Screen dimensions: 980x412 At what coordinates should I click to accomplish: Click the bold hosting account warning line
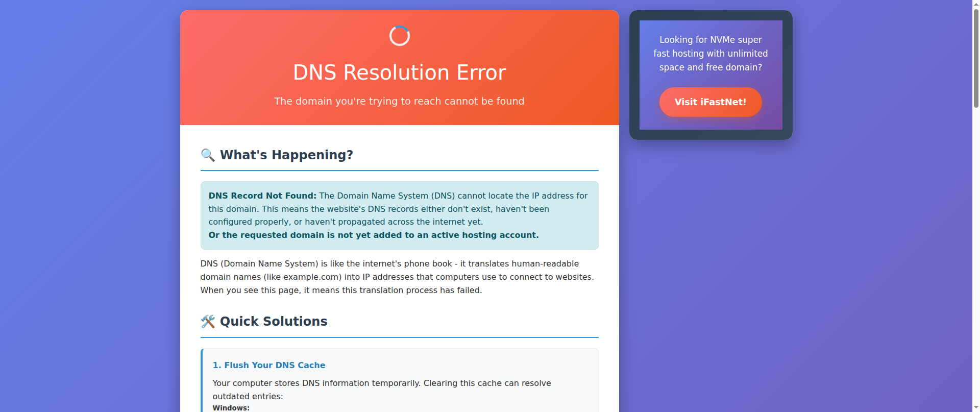374,235
